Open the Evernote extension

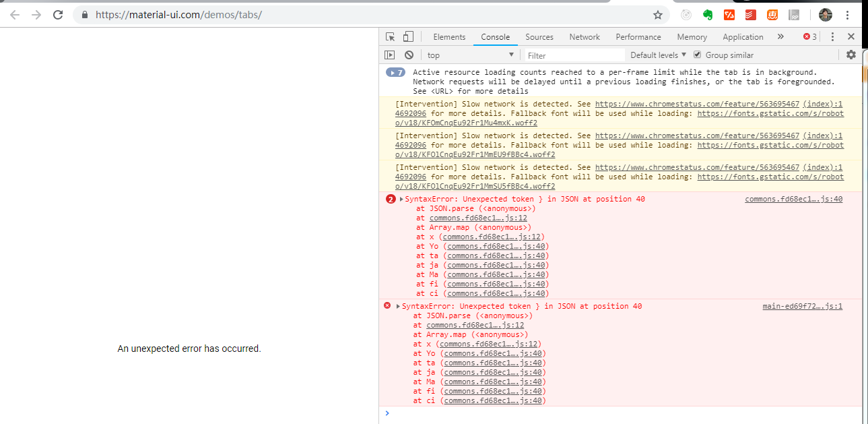[707, 14]
